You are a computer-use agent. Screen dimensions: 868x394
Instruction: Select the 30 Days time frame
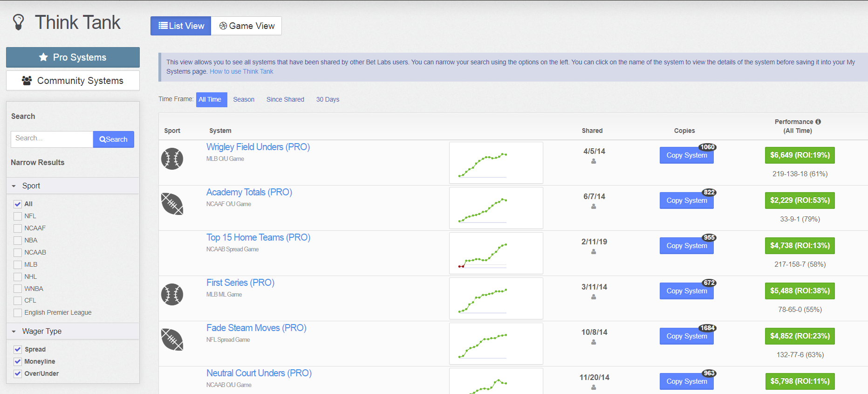point(328,100)
